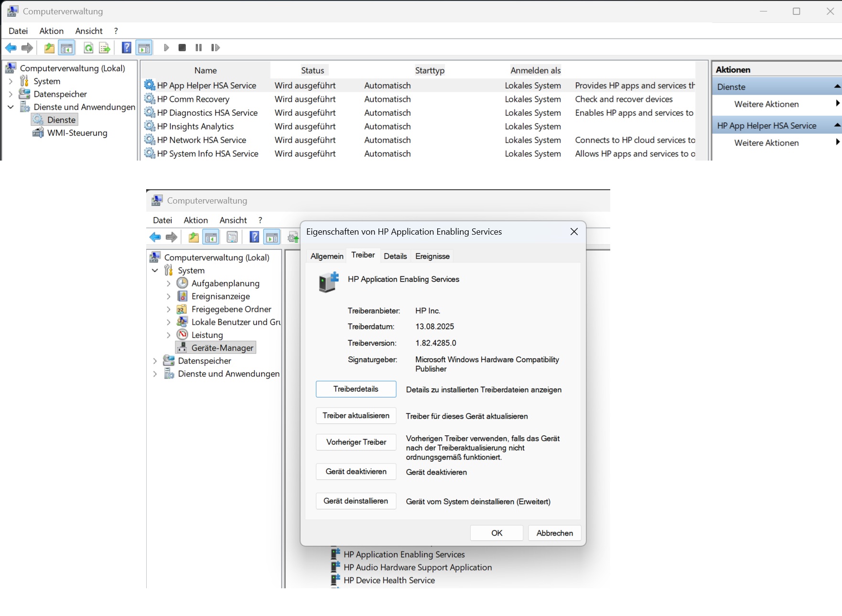Expand Aufgabenplanung chevron in lower tree
The height and width of the screenshot is (616, 842).
[168, 283]
